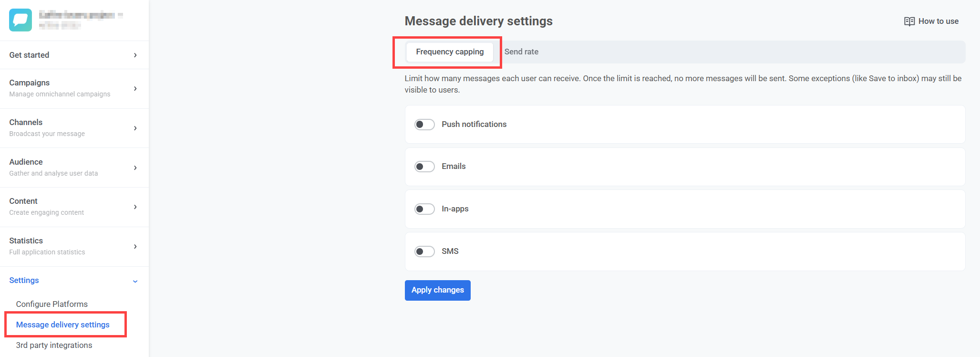The height and width of the screenshot is (357, 980).
Task: Switch on the SMS capping toggle
Action: [424, 252]
